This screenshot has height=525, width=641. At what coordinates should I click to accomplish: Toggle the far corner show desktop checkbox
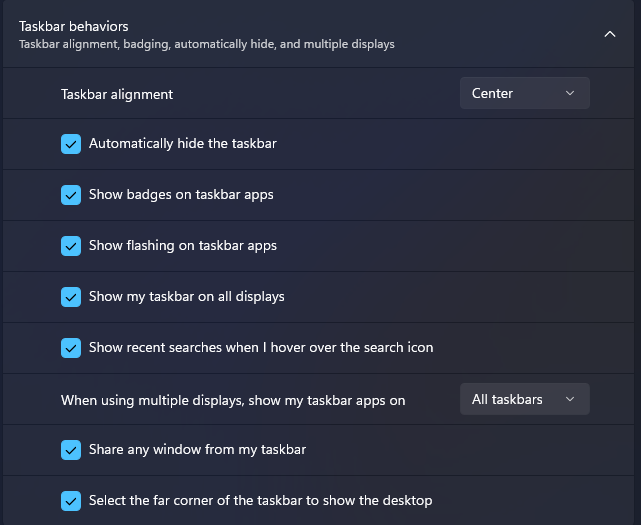[71, 501]
